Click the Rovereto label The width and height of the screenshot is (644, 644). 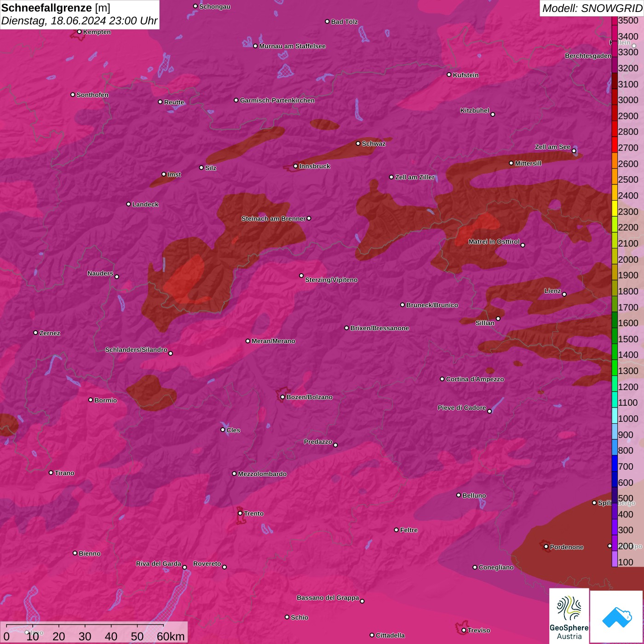207,563
